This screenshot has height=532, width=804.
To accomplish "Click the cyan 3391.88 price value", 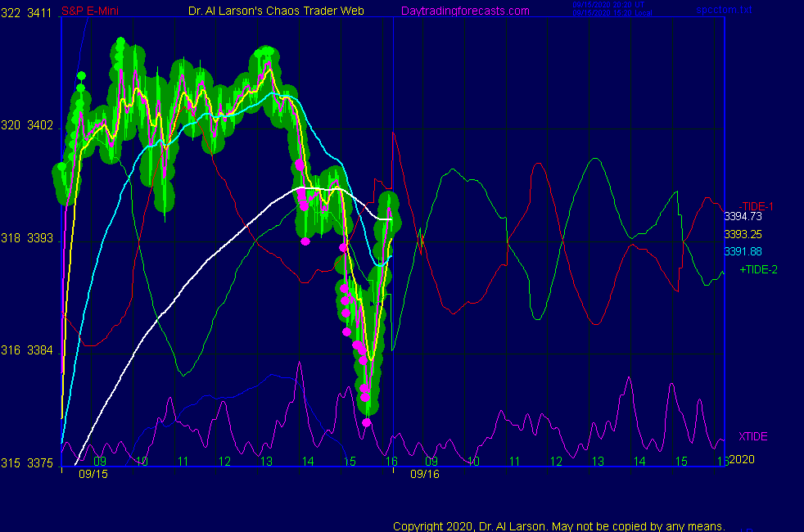I will tap(743, 251).
